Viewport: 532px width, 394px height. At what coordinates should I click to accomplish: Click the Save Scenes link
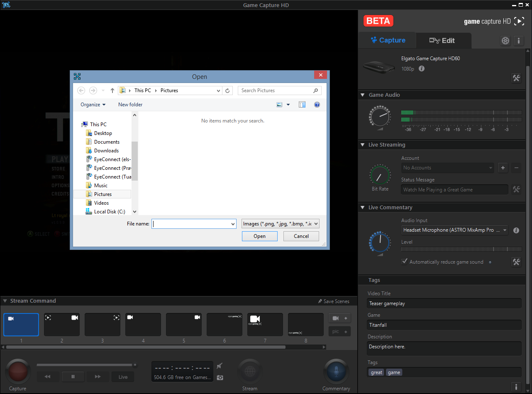tap(334, 301)
